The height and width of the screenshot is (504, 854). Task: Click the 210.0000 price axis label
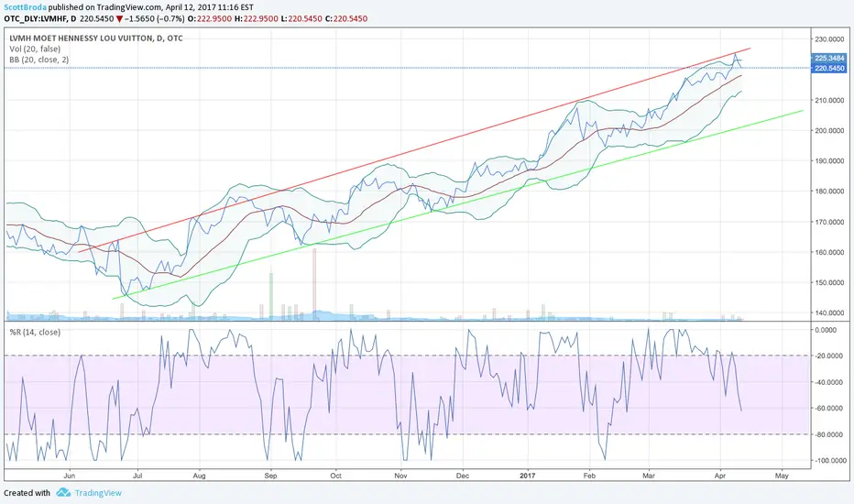click(x=830, y=100)
